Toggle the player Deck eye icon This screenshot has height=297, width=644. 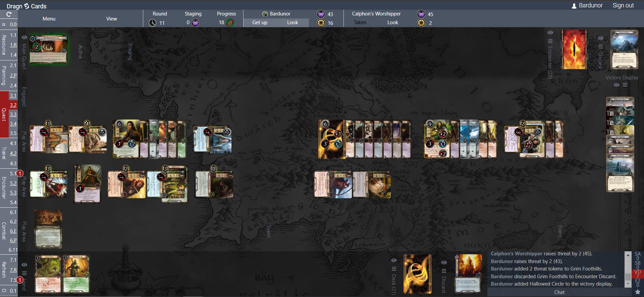[x=394, y=260]
